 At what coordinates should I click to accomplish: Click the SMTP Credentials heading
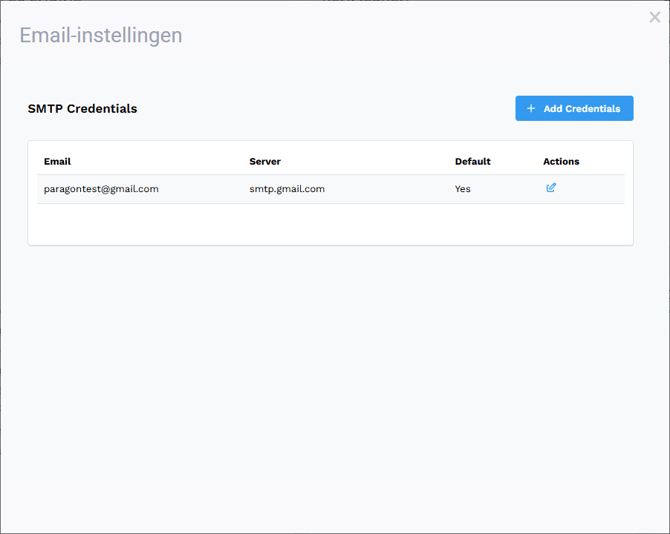click(x=82, y=109)
